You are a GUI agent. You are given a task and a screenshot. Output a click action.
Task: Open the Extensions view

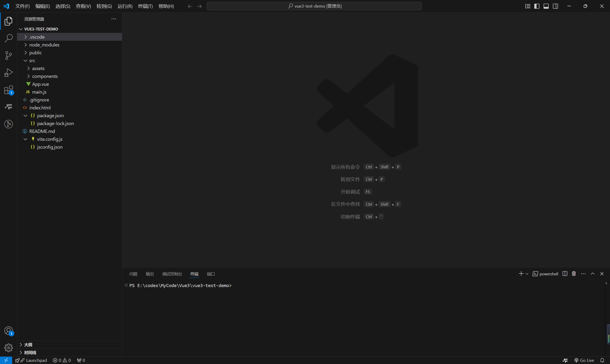[9, 90]
